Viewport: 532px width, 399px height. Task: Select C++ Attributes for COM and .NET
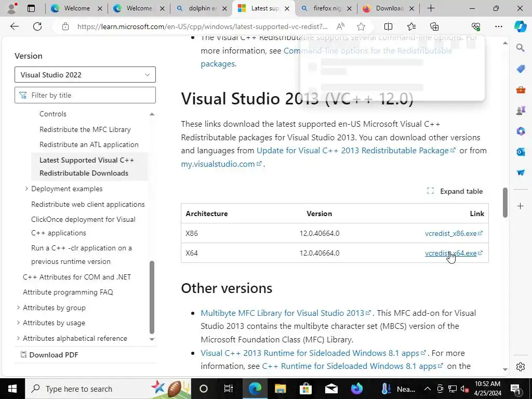[77, 277]
